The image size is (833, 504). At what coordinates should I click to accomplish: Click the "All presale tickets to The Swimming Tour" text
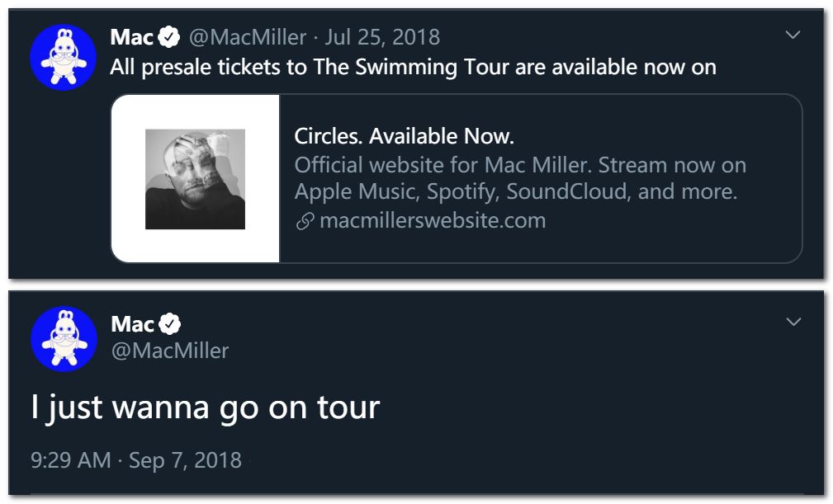[x=413, y=68]
